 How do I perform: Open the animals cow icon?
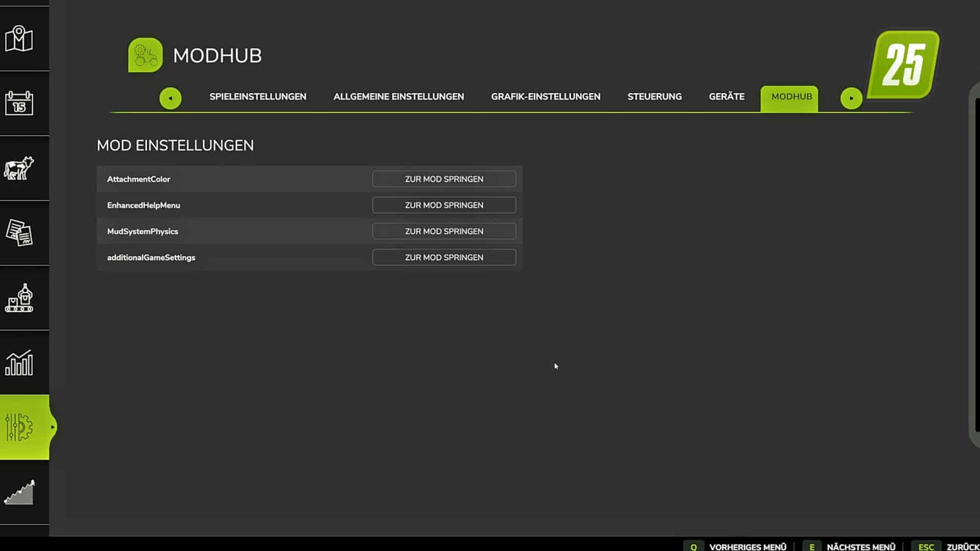coord(19,168)
